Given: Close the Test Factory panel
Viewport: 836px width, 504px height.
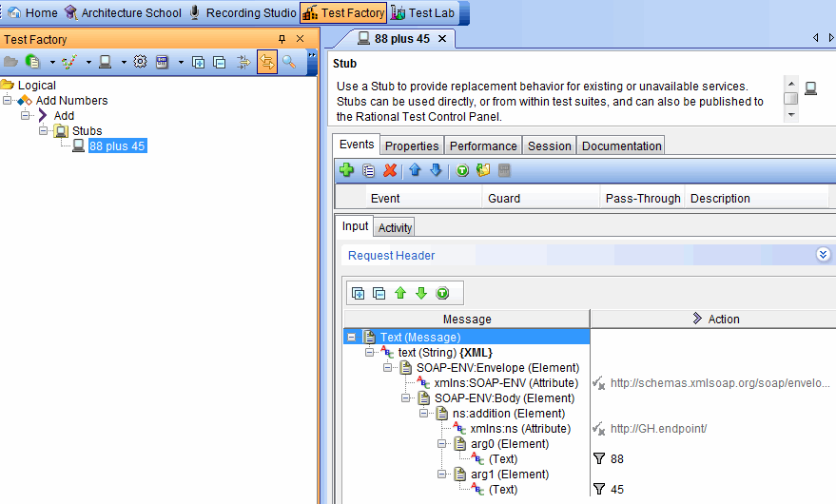Looking at the screenshot, I should click(301, 39).
